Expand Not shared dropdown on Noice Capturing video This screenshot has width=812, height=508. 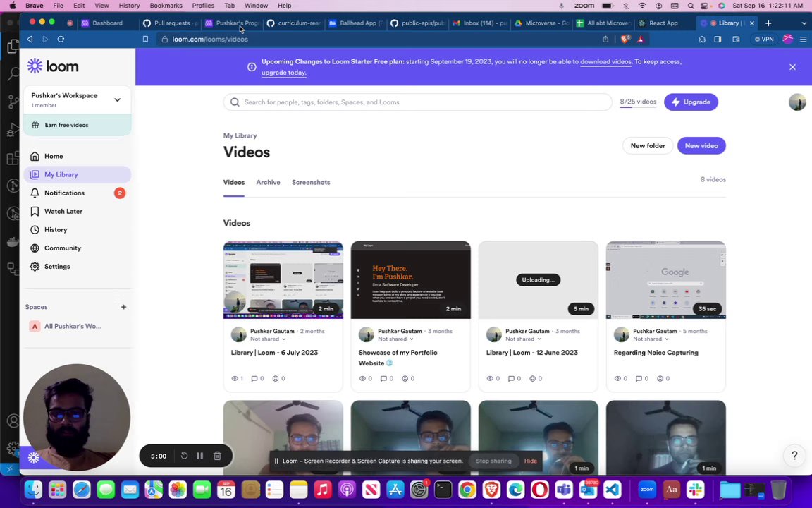coord(651,339)
